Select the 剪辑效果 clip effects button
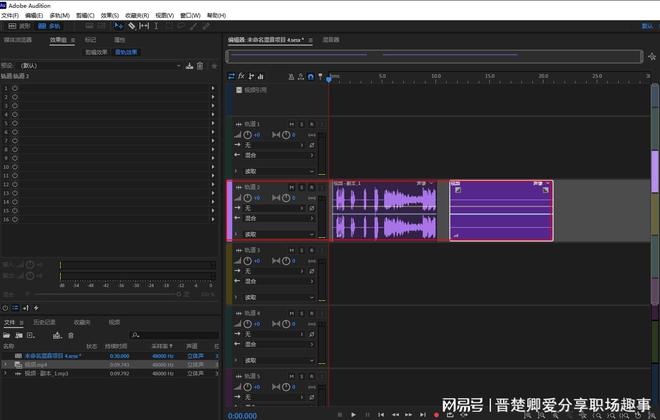The image size is (660, 420). coord(97,51)
